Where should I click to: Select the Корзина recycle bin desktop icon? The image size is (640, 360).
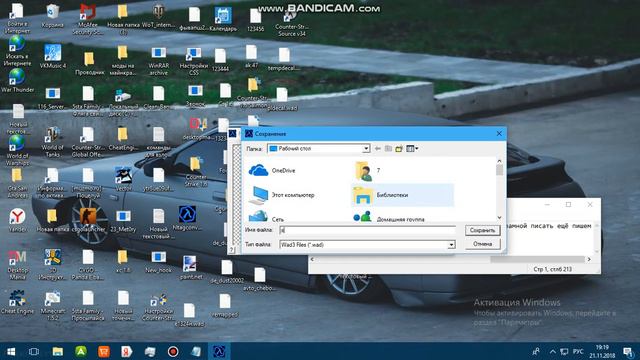tap(53, 16)
